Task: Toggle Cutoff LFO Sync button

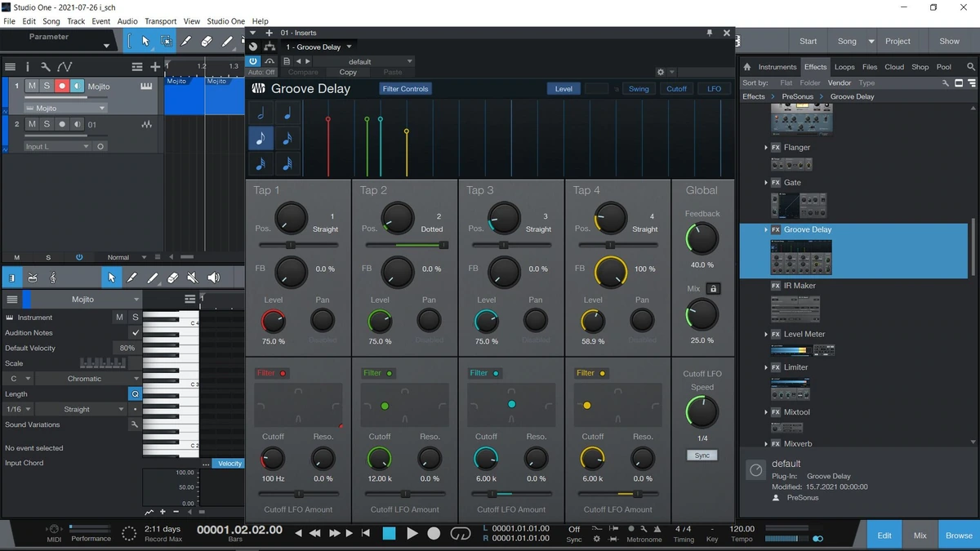Action: coord(702,455)
